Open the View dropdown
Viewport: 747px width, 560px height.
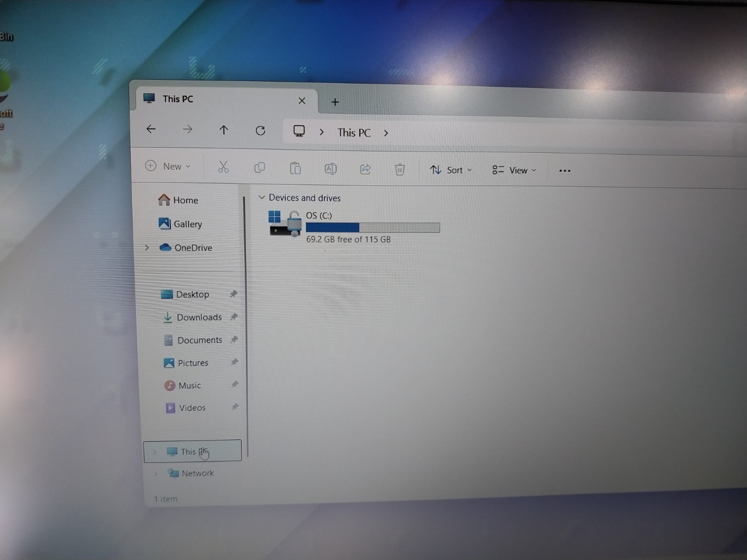tap(514, 170)
